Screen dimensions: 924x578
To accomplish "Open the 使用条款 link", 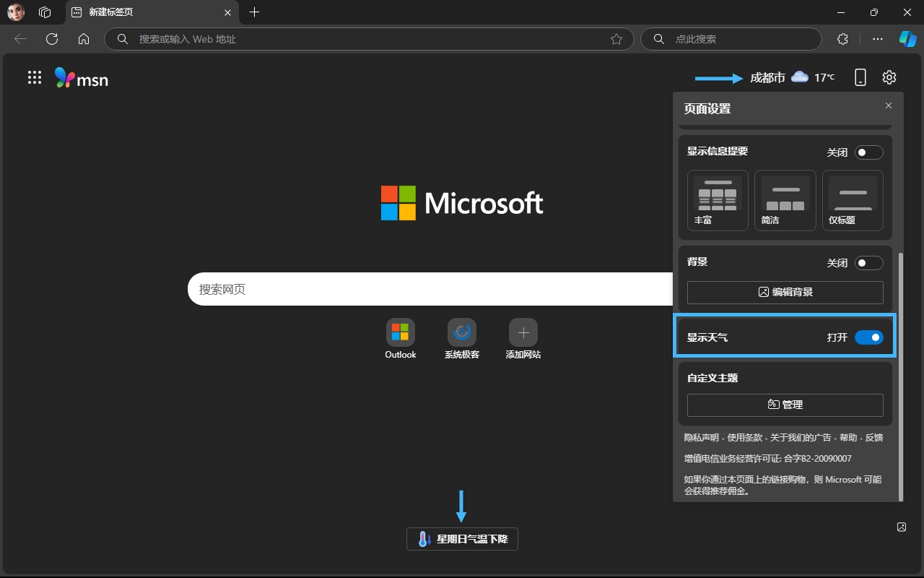I will click(744, 437).
